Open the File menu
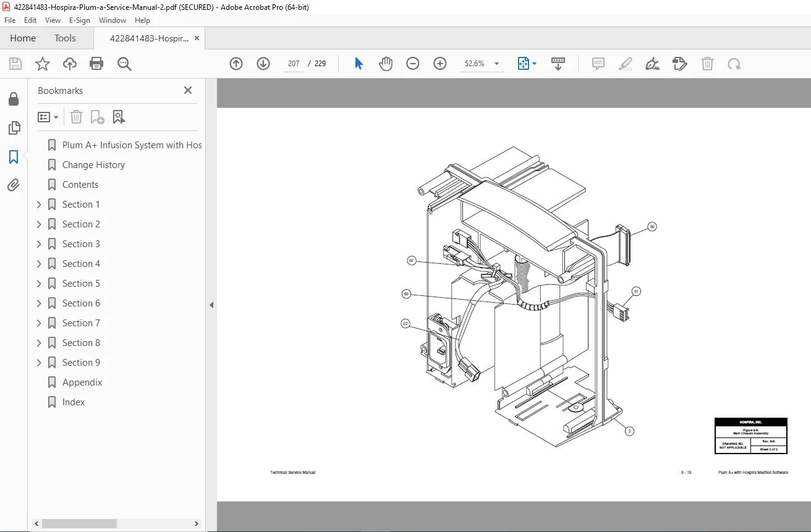This screenshot has height=532, width=811. tap(10, 20)
